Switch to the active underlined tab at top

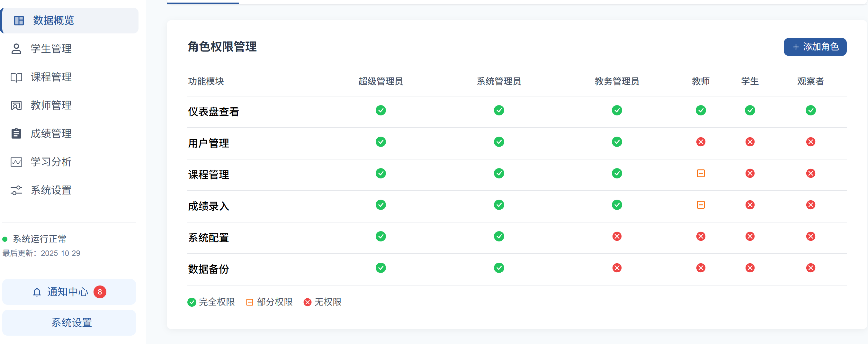[x=202, y=2]
